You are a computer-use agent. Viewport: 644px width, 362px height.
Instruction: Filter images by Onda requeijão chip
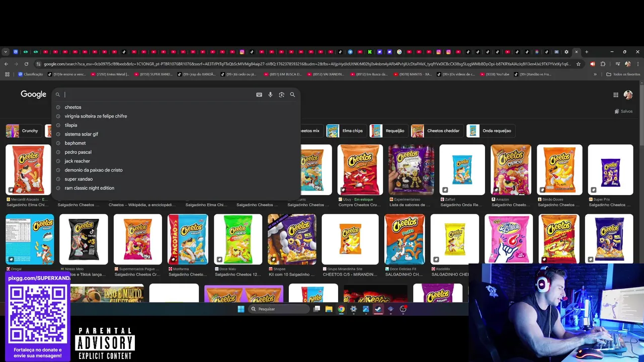490,131
